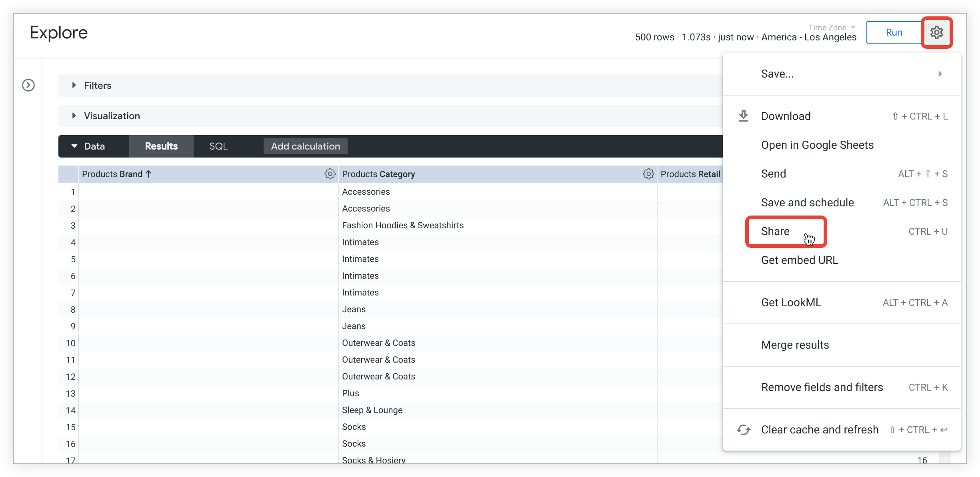Image resolution: width=980 pixels, height=477 pixels.
Task: Click the Add calculation button
Action: 305,146
